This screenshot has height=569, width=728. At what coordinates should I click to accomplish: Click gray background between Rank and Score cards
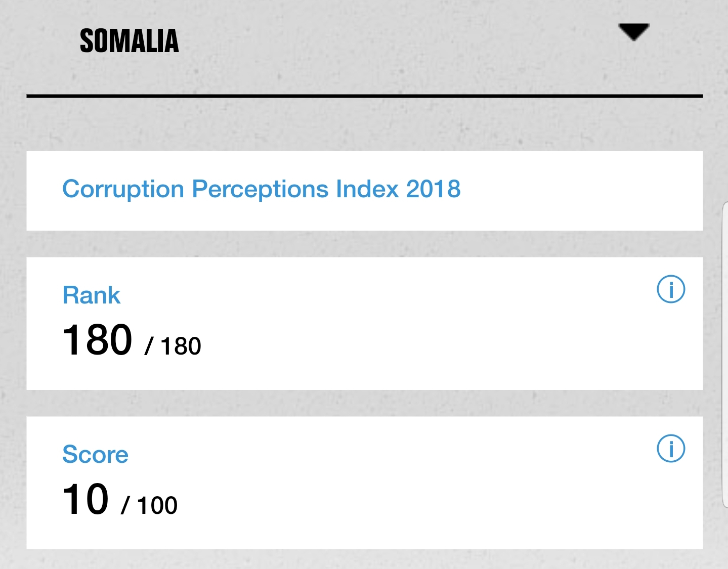pos(364,403)
